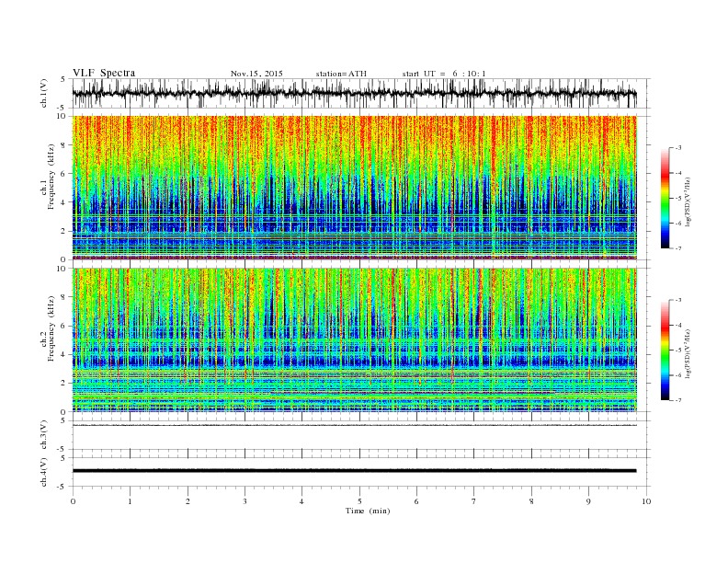
Task: Click the "5" tick on the time axis
Action: pos(359,501)
